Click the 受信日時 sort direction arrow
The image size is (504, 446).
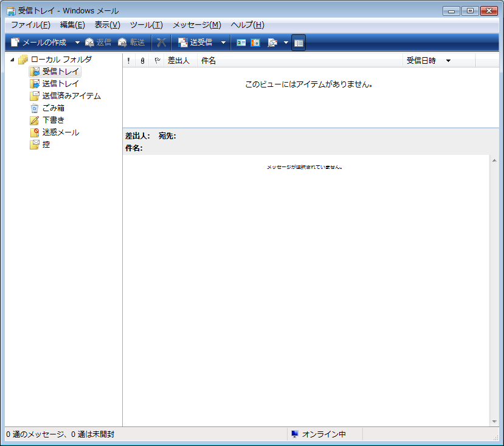[x=449, y=61]
